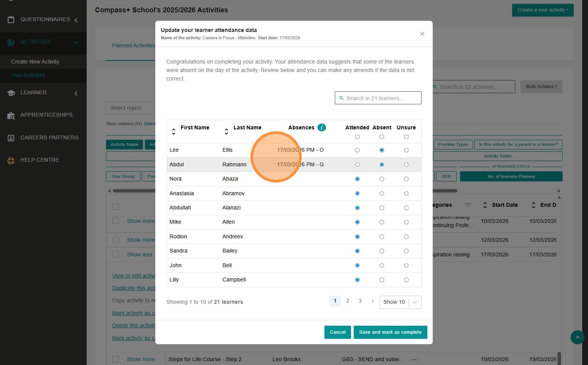Tick the Attended select-all checkbox

coord(357,137)
